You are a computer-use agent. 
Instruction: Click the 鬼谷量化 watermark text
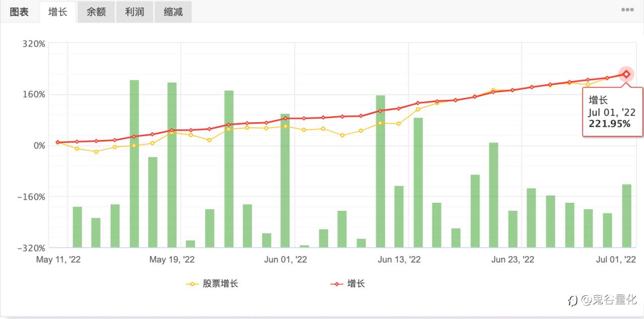(614, 300)
